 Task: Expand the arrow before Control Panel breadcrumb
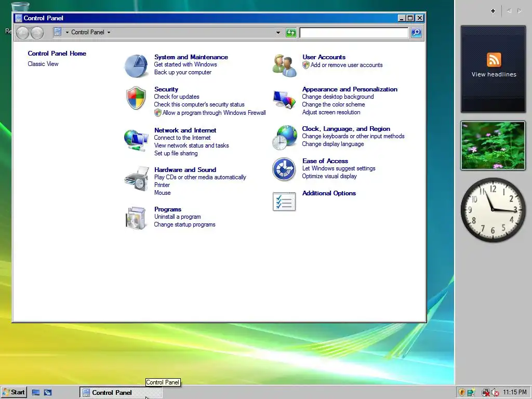click(67, 32)
